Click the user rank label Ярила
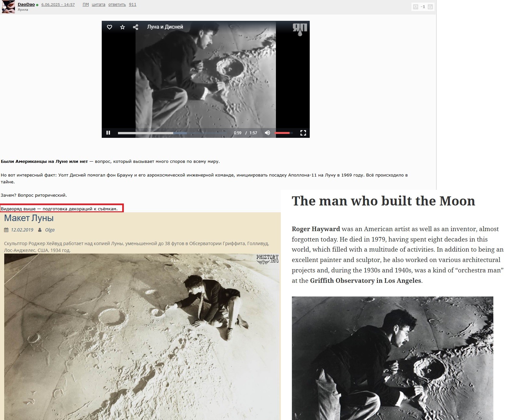This screenshot has width=507, height=420. pyautogui.click(x=23, y=10)
